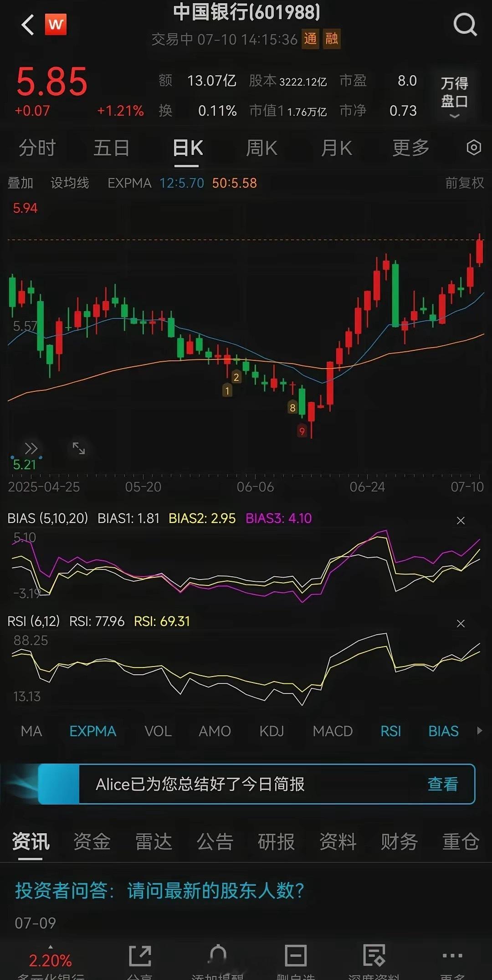
Task: Tap 查看 to view Alice briefing
Action: (x=442, y=784)
